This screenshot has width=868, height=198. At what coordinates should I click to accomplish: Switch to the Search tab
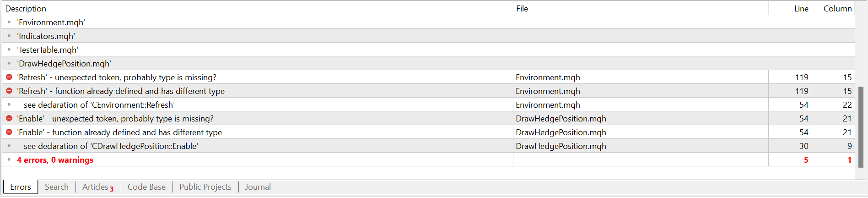[57, 187]
